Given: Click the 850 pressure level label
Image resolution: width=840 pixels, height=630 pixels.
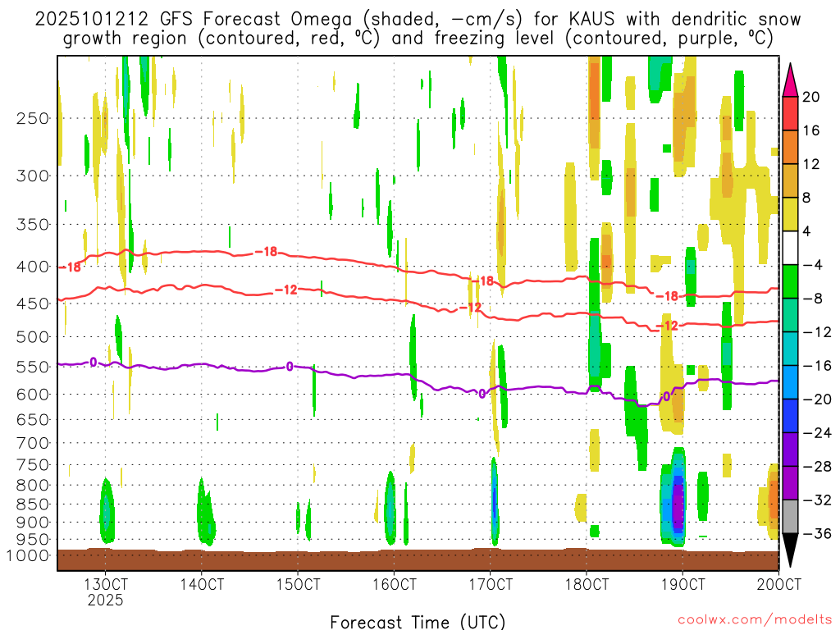Looking at the screenshot, I should tap(33, 504).
